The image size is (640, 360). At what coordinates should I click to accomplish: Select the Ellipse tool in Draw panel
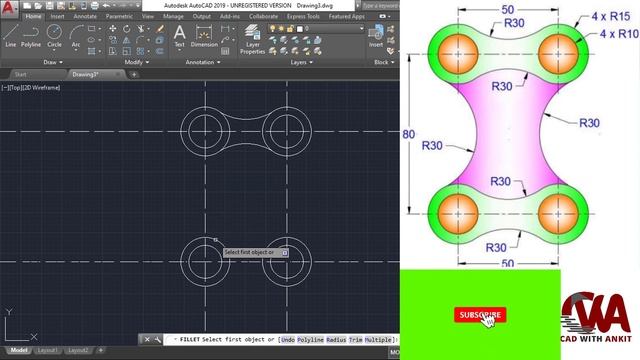91,40
